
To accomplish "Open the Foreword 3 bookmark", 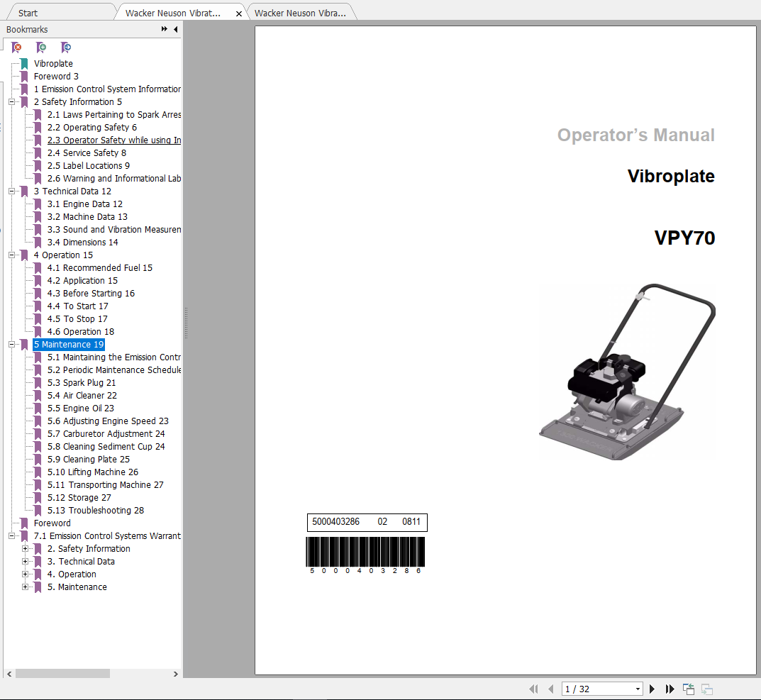I will tap(56, 76).
